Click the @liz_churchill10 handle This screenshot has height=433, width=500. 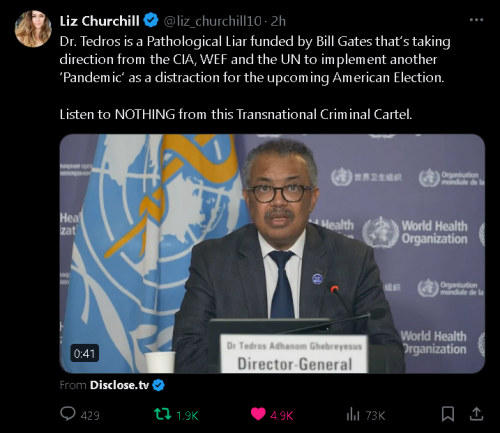pyautogui.click(x=212, y=21)
